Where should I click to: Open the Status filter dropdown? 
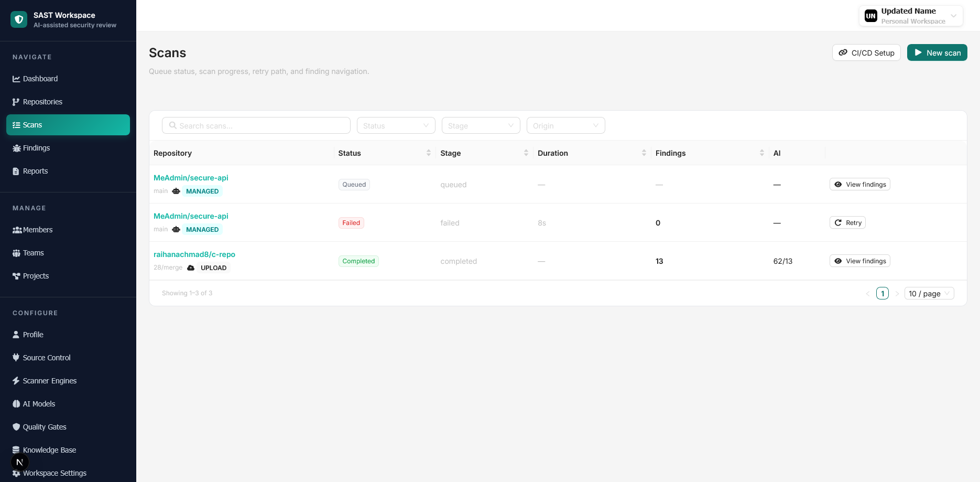click(x=396, y=125)
